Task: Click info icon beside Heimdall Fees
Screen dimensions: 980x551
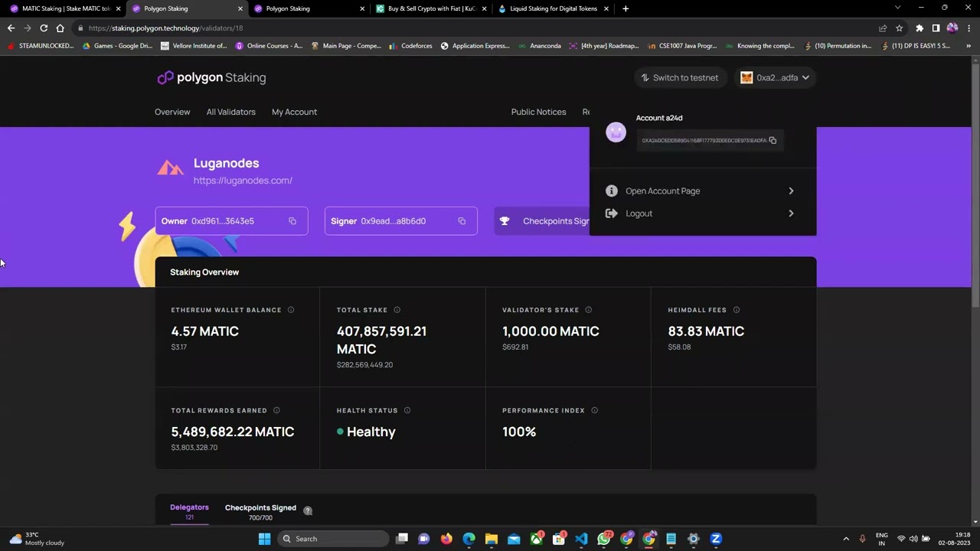Action: click(736, 310)
